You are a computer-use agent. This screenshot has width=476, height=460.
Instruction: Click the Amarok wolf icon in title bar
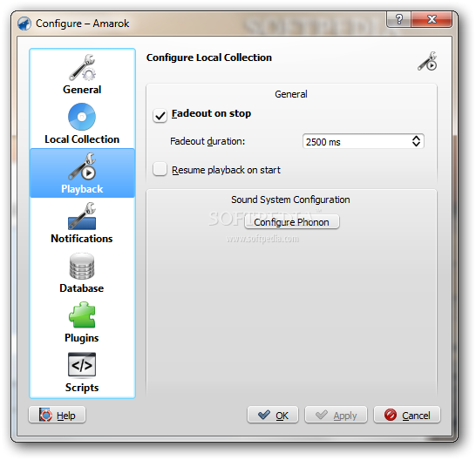tap(24, 24)
